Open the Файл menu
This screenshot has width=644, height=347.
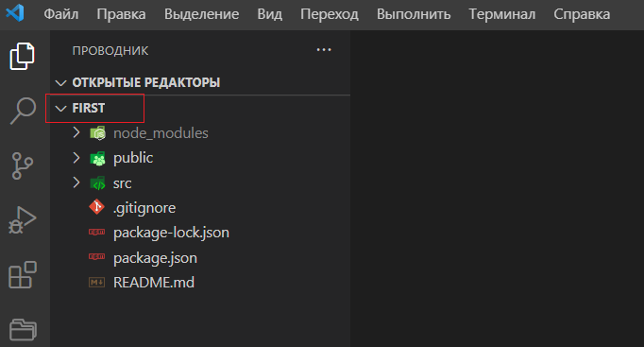click(x=61, y=14)
